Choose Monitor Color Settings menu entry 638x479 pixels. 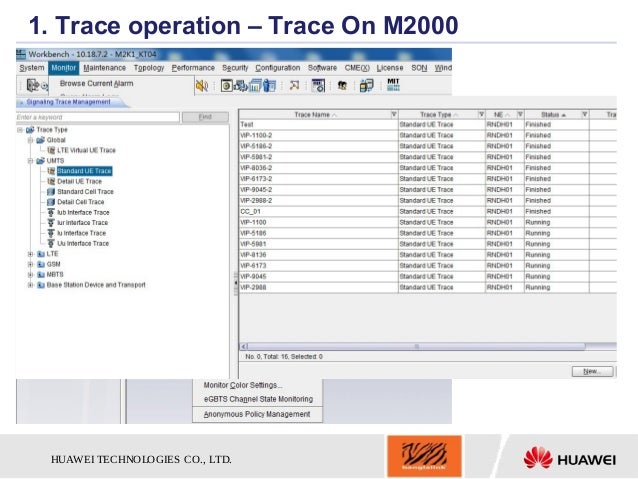[243, 385]
